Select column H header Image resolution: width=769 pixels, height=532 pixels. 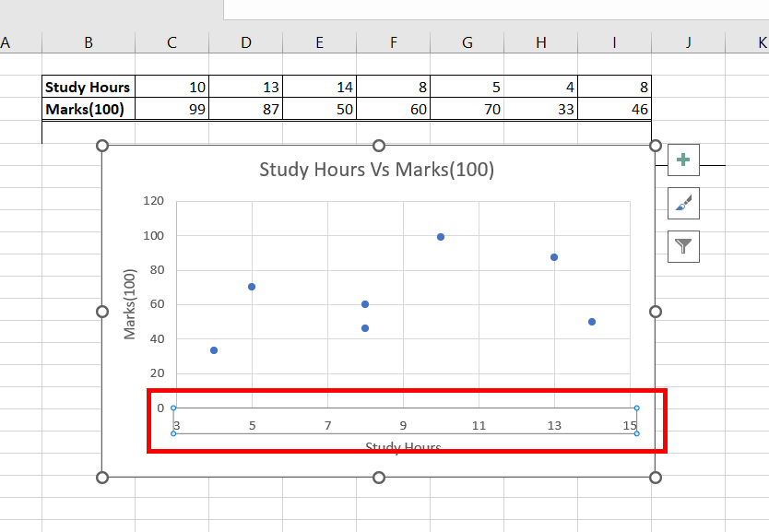click(541, 42)
